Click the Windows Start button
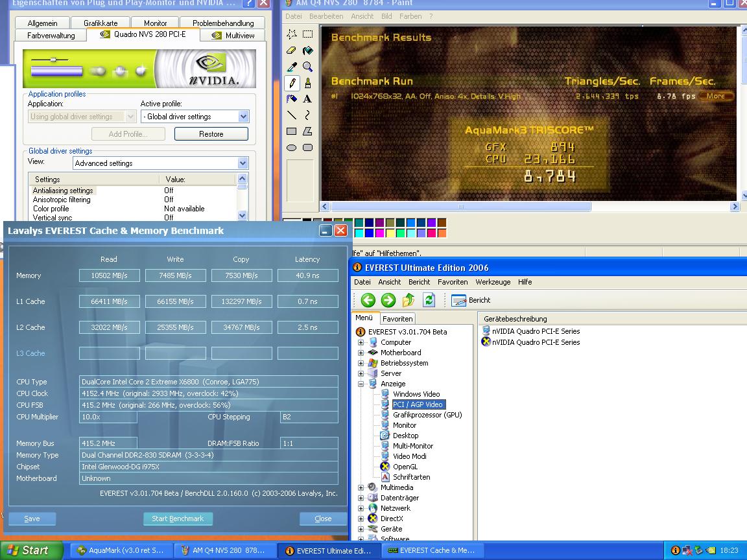The image size is (747, 560). pyautogui.click(x=31, y=550)
